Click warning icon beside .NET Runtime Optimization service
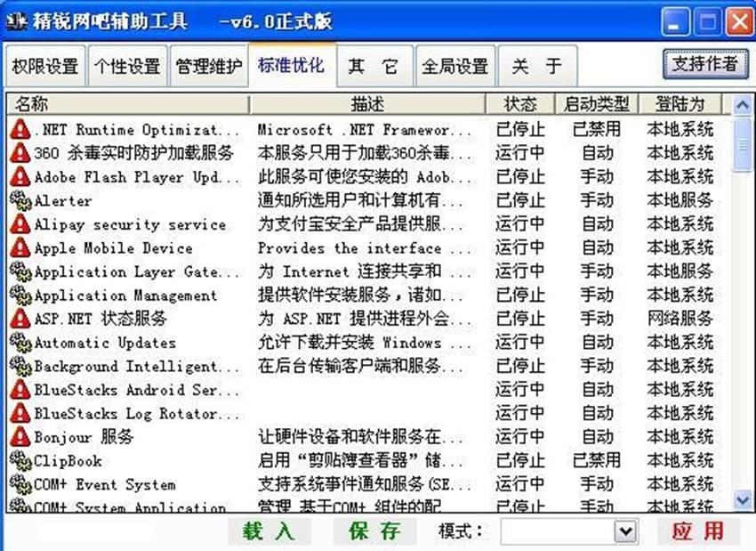Image resolution: width=756 pixels, height=551 pixels. [20, 129]
